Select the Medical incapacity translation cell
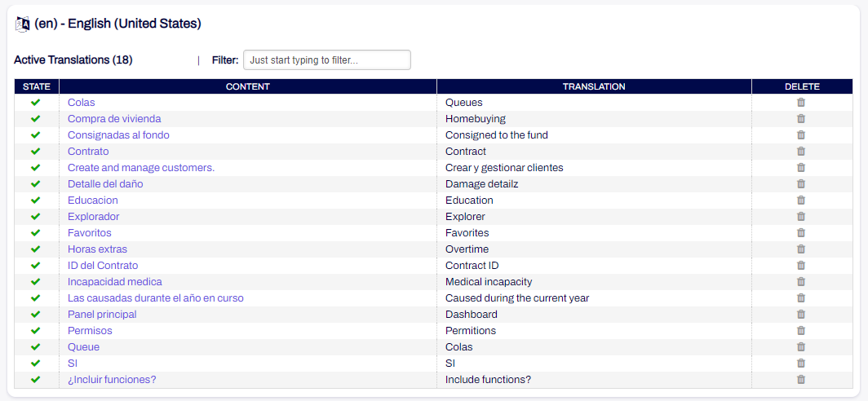The width and height of the screenshot is (868, 401). click(x=594, y=281)
